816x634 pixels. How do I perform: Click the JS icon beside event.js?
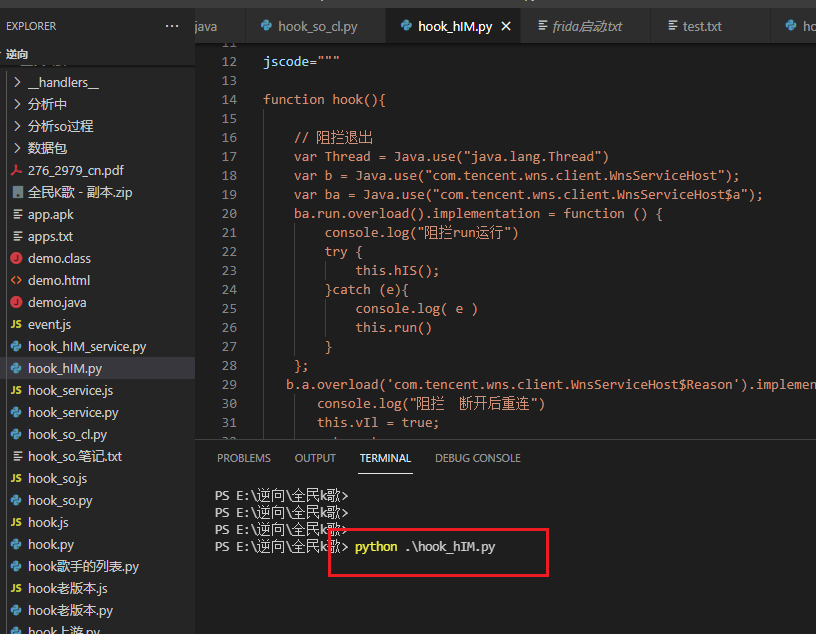coord(17,324)
